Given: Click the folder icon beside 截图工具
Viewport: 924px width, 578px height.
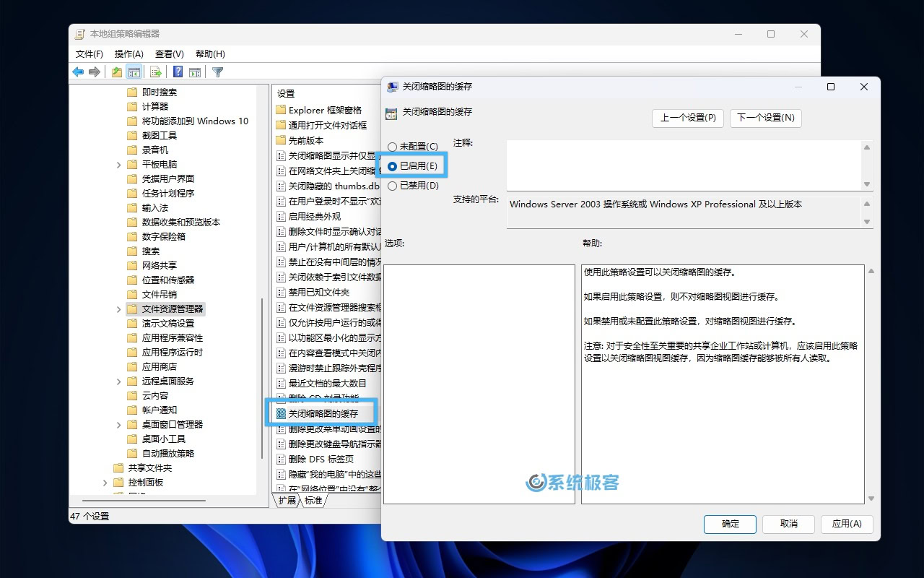Looking at the screenshot, I should [132, 135].
